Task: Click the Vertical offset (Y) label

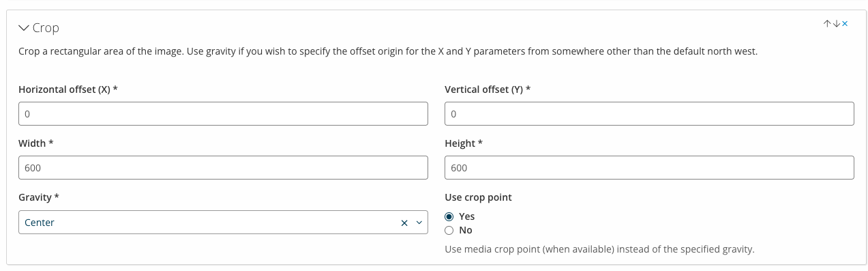Action: click(488, 89)
